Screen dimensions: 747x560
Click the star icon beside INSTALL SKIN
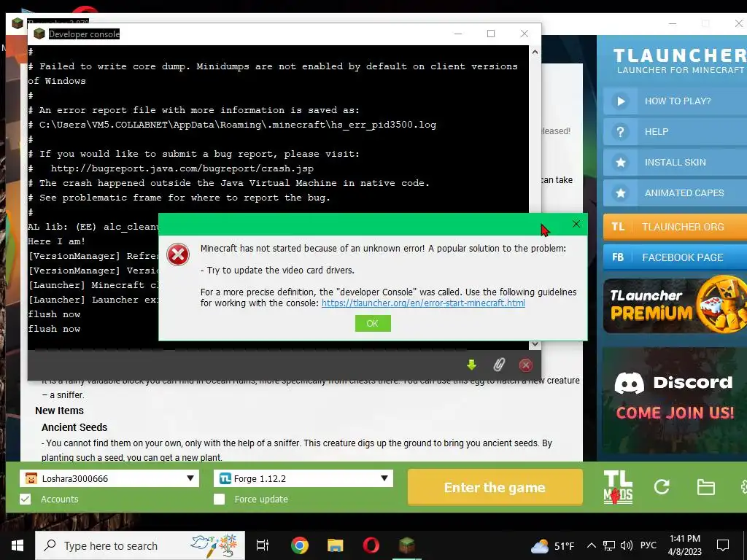coord(620,163)
